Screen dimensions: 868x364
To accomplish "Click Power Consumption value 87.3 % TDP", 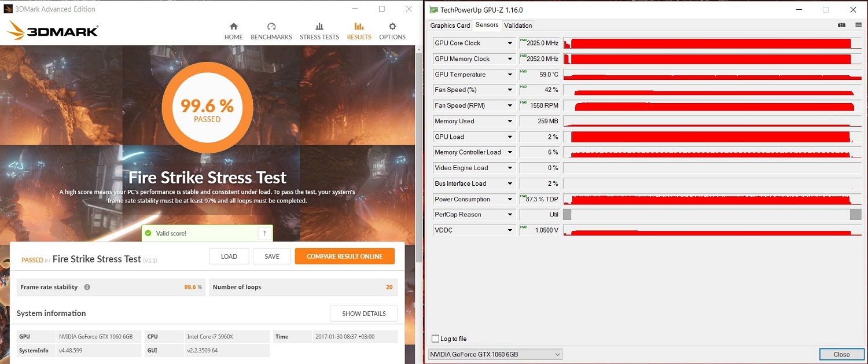I will (540, 200).
